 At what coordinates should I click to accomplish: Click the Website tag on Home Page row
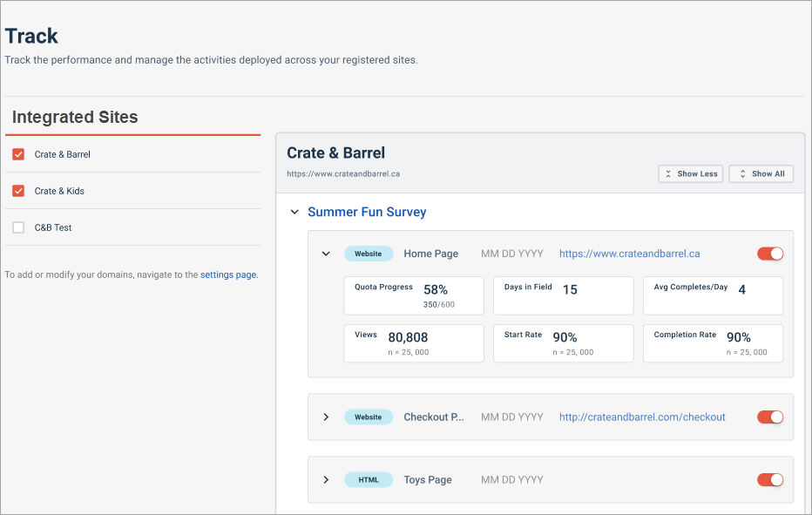click(x=369, y=254)
